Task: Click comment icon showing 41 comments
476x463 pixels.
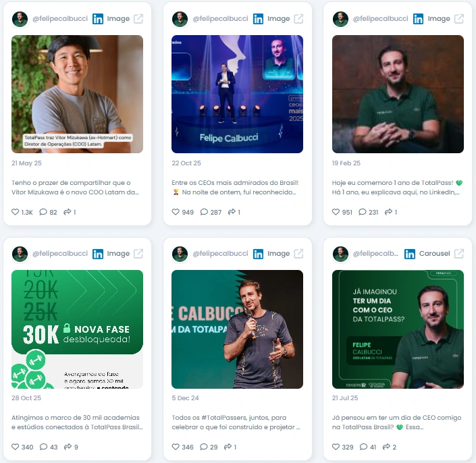Action: 363,447
